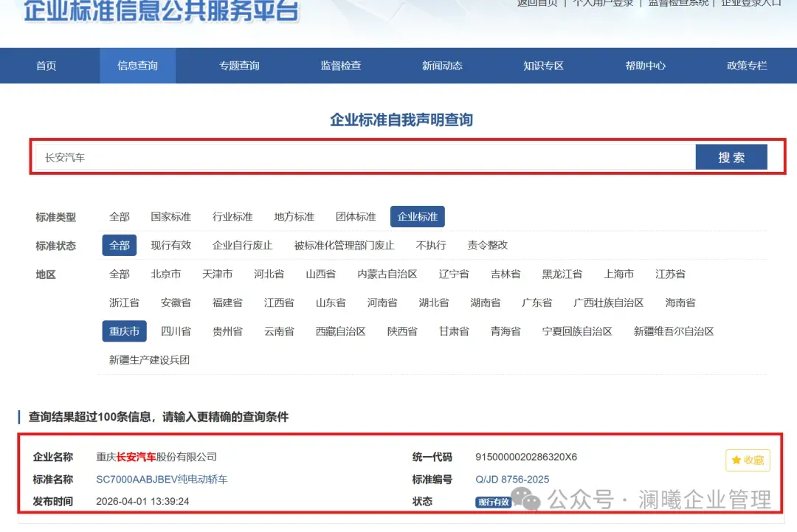This screenshot has height=532, width=797.
Task: Choose 福建省 region filter
Action: click(x=227, y=303)
